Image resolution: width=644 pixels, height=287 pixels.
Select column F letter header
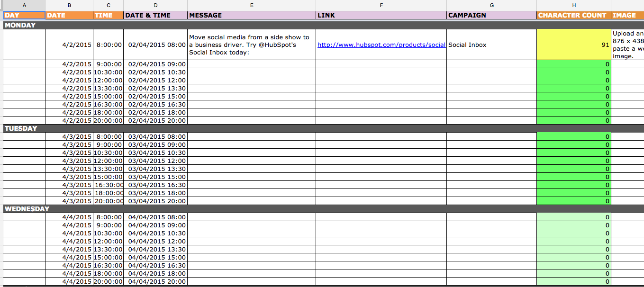381,5
